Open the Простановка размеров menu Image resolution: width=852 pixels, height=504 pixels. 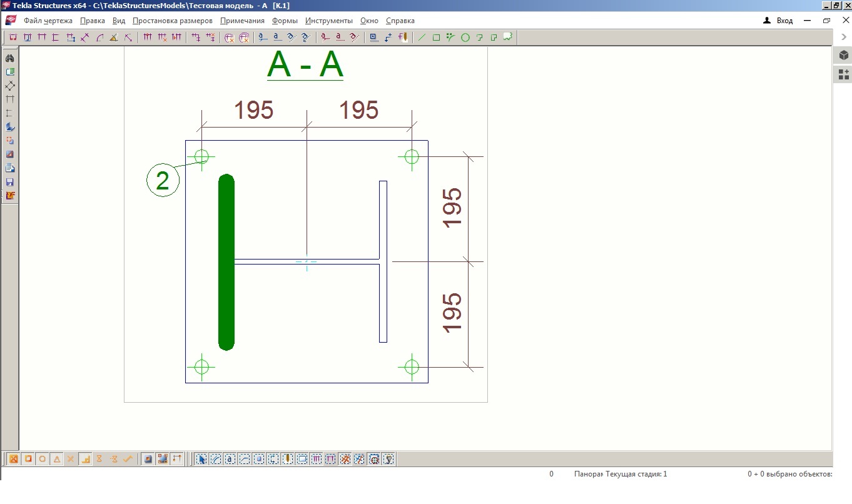173,21
